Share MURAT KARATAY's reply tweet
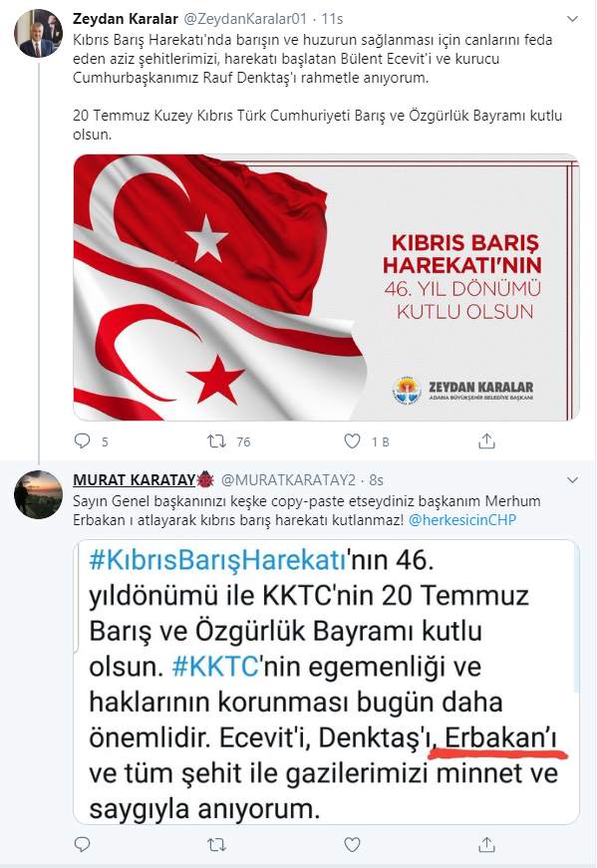Image resolution: width=597 pixels, height=868 pixels. [x=486, y=845]
